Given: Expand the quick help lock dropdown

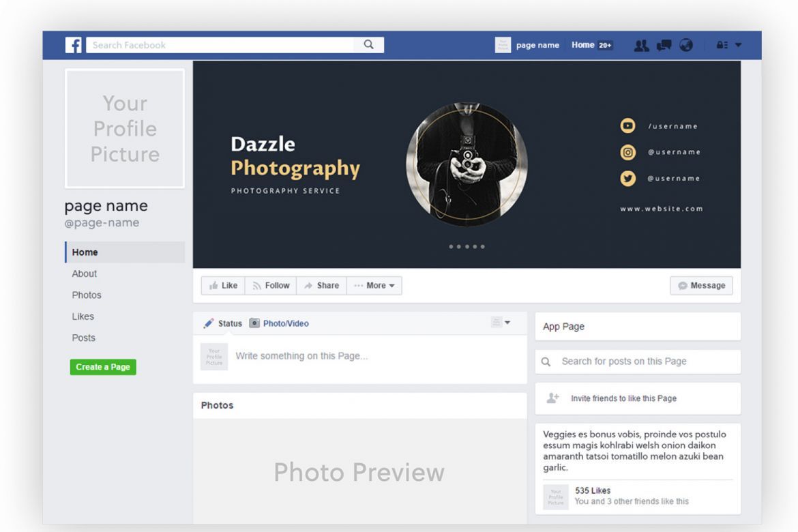Looking at the screenshot, I should (727, 44).
